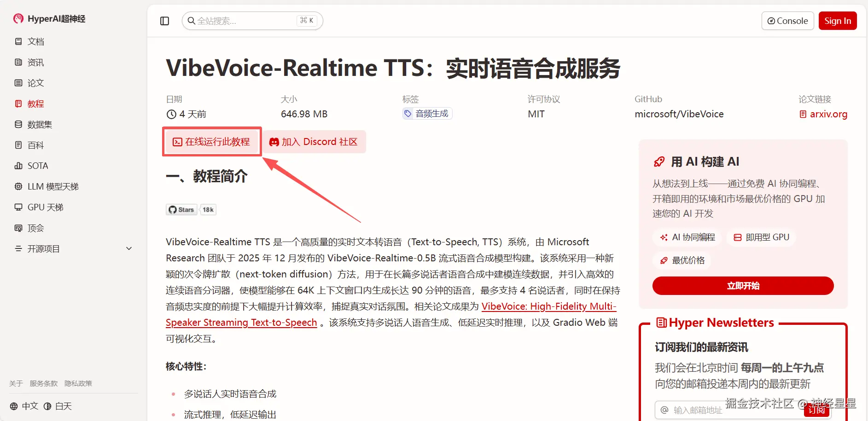This screenshot has height=421, width=868.
Task: Click the 论文 sidebar icon
Action: coord(18,83)
